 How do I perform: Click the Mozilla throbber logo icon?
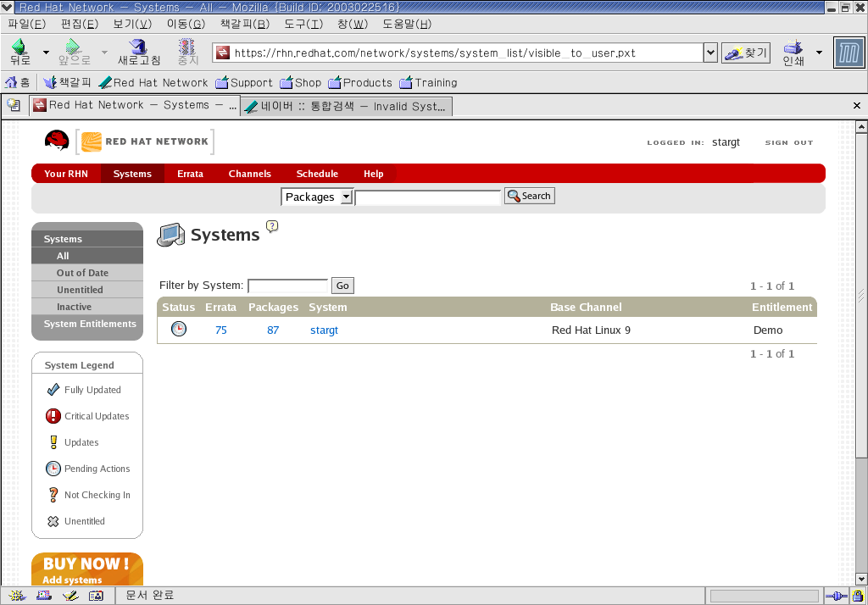(849, 53)
